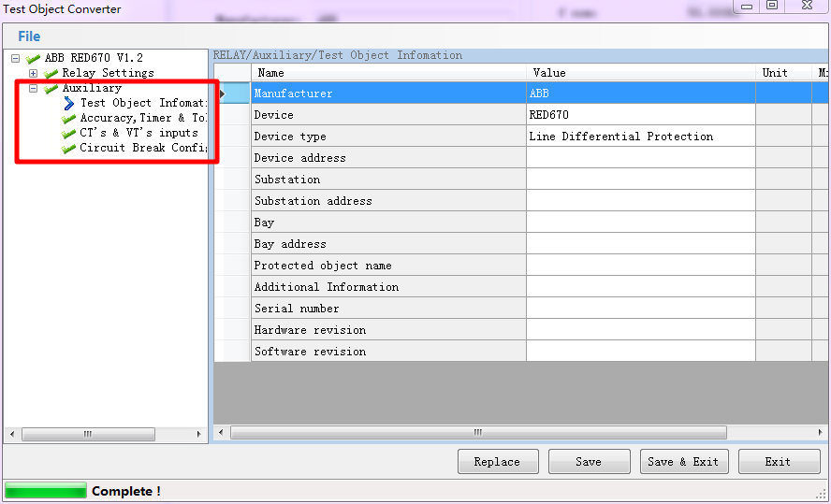Collapse the ABB RED670 V1.2 root node
Image resolution: width=831 pixels, height=504 pixels.
pos(15,58)
